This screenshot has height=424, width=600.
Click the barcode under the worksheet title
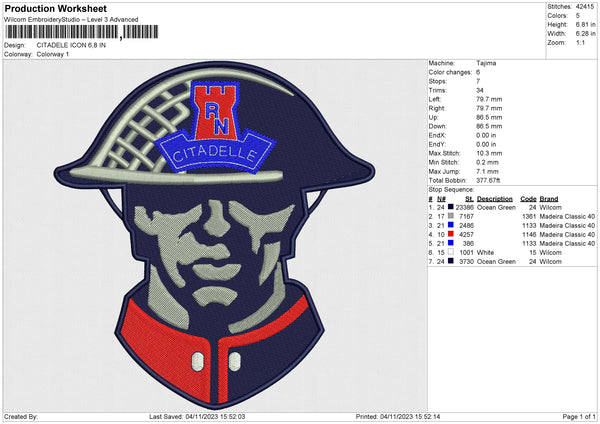click(81, 32)
